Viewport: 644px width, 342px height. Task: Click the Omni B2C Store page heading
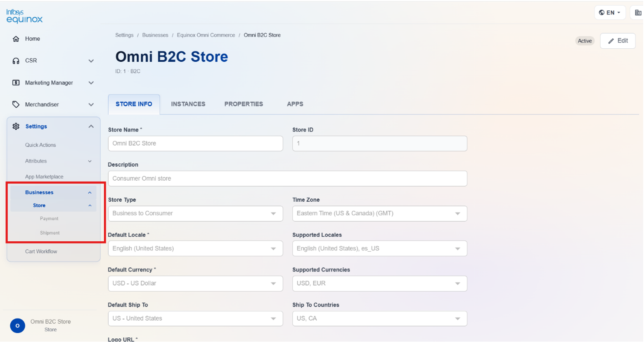tap(171, 57)
